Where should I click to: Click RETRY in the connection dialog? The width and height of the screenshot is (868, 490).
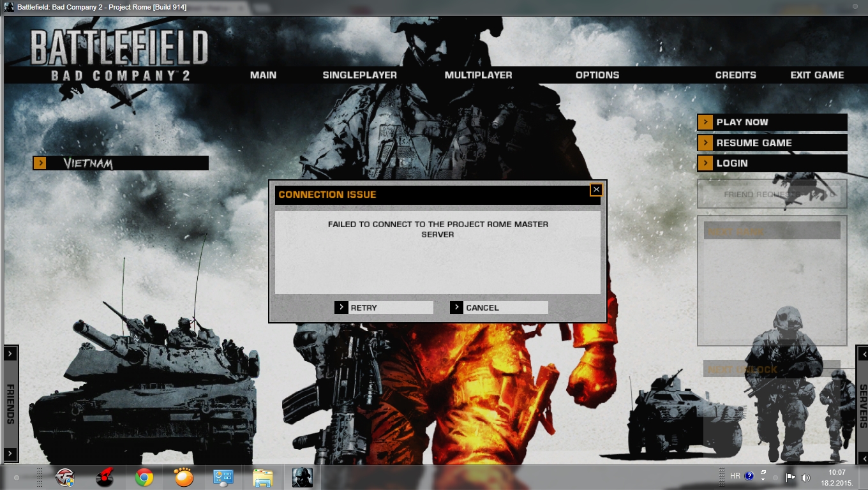[384, 308]
